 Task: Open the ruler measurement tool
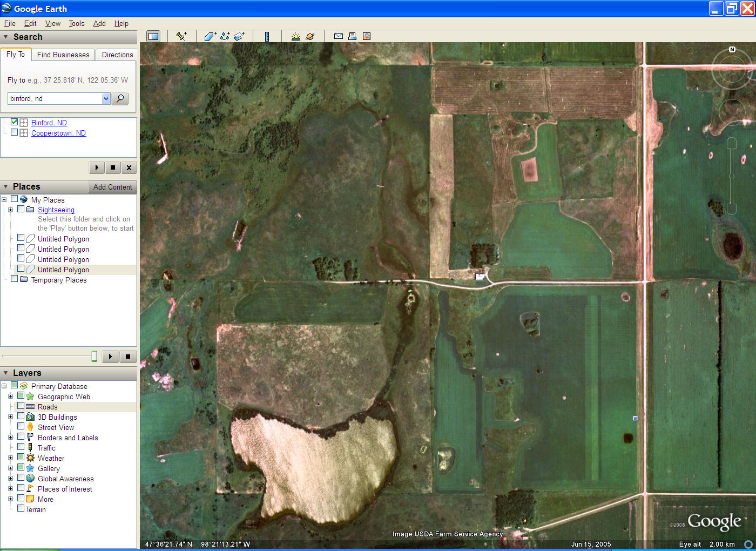[267, 36]
